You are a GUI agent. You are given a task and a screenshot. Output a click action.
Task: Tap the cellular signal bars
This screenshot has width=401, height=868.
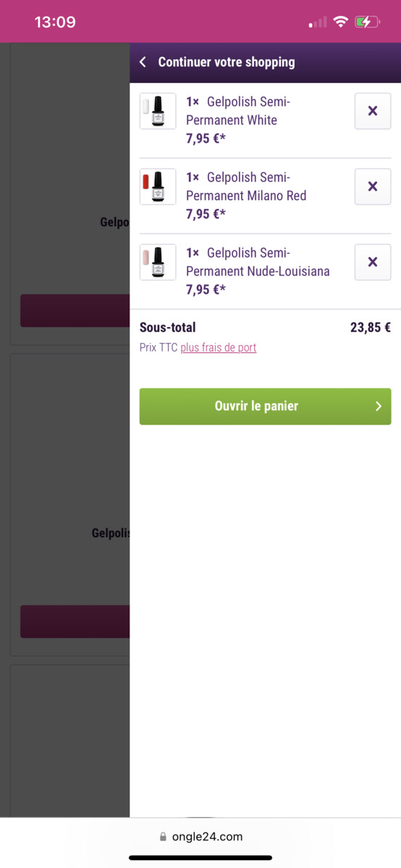[318, 22]
